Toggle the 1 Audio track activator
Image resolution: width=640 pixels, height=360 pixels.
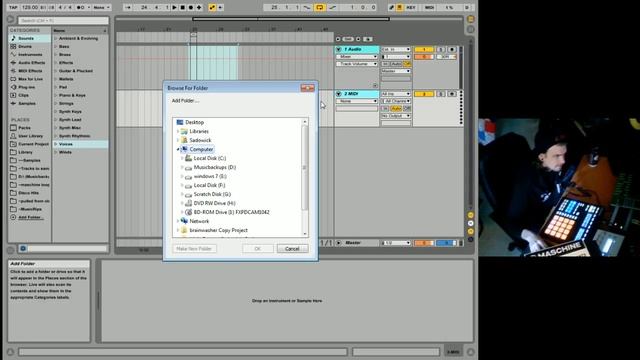tap(424, 49)
